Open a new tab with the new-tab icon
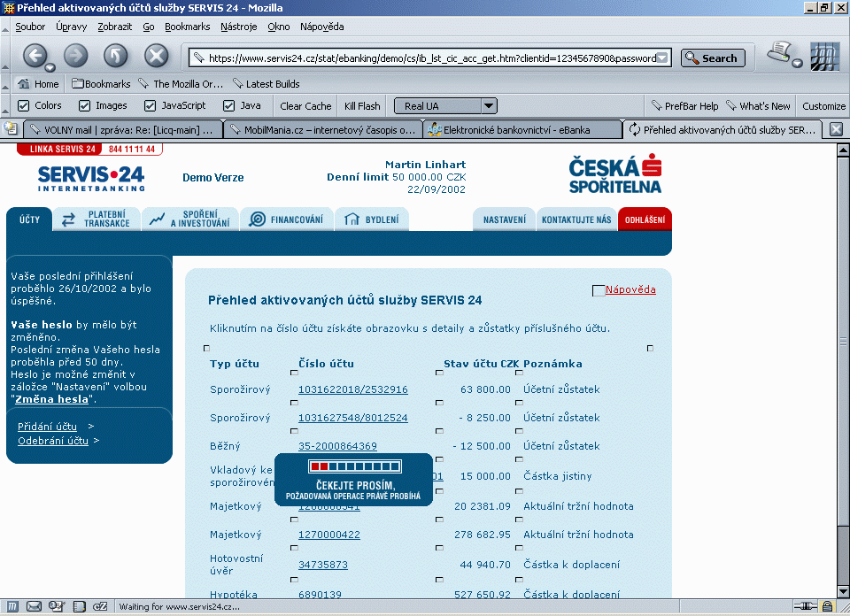 [x=11, y=129]
